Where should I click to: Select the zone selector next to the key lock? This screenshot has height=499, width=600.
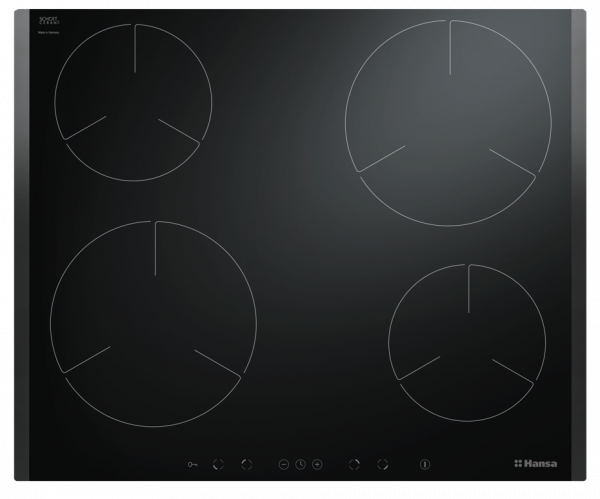[219, 464]
